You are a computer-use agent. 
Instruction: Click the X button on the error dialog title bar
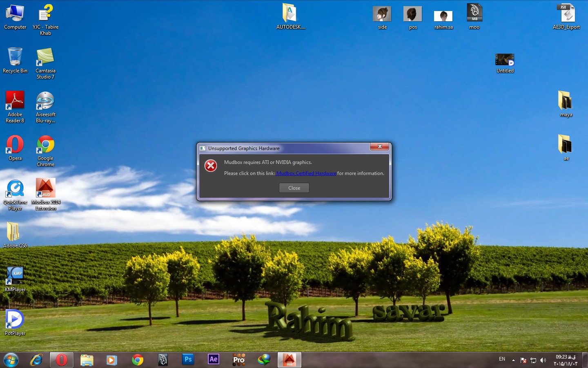[380, 146]
